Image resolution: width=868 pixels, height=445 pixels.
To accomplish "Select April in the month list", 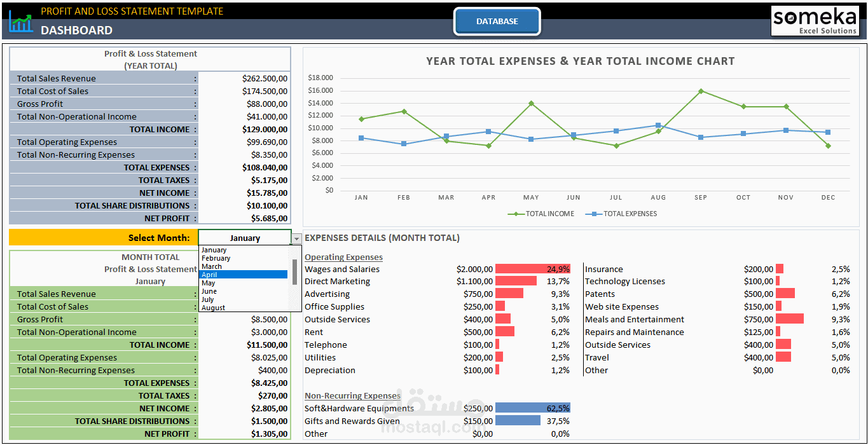I will click(x=244, y=275).
